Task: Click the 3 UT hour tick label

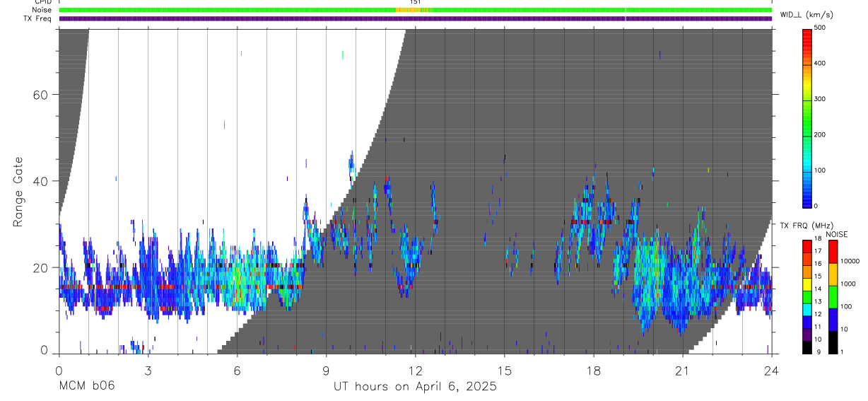Action: [x=148, y=371]
